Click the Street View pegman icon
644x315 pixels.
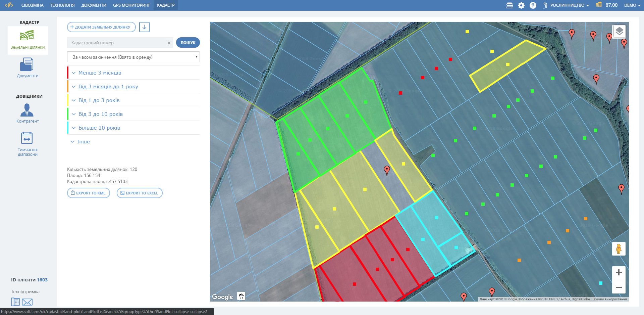(x=619, y=249)
